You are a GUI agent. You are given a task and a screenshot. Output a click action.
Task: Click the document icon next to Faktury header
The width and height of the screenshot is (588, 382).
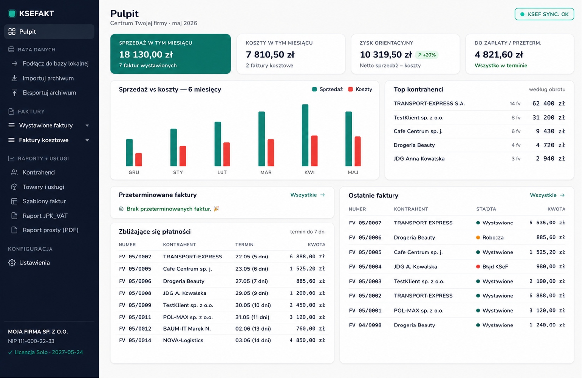tap(11, 111)
